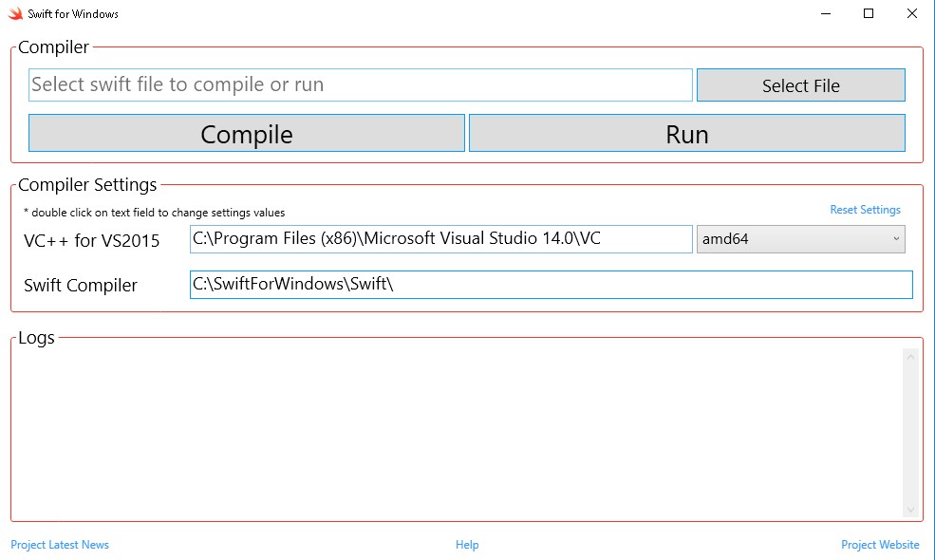935x560 pixels.
Task: Run the selected swift file
Action: tap(687, 133)
